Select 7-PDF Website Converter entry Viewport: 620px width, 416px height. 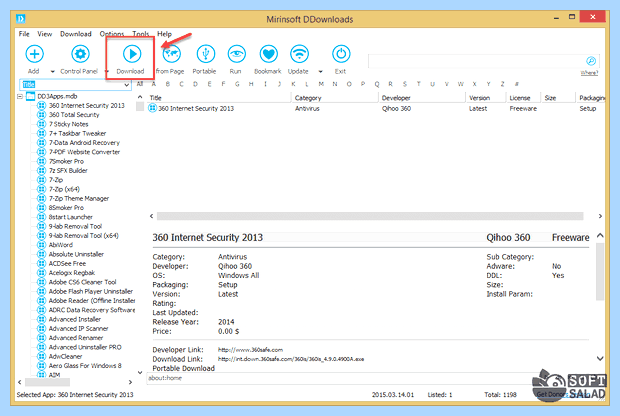tap(84, 152)
